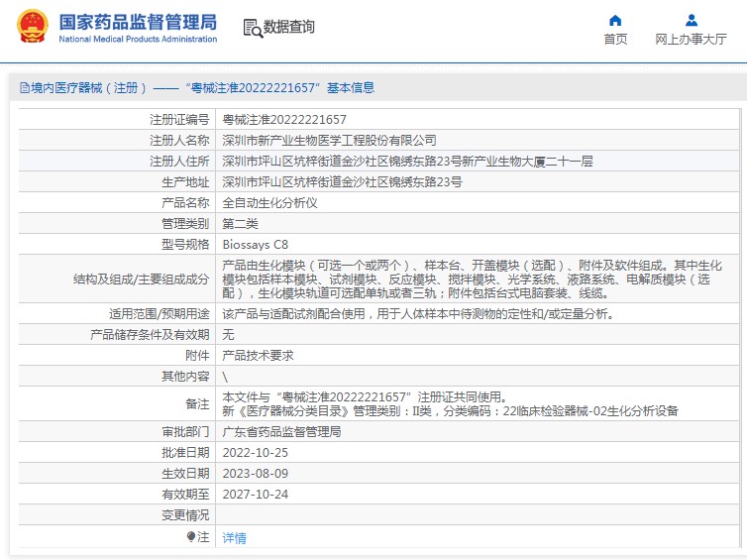747x560 pixels.
Task: Click the 结构及组成/主要组成成分 label
Action: pyautogui.click(x=141, y=280)
